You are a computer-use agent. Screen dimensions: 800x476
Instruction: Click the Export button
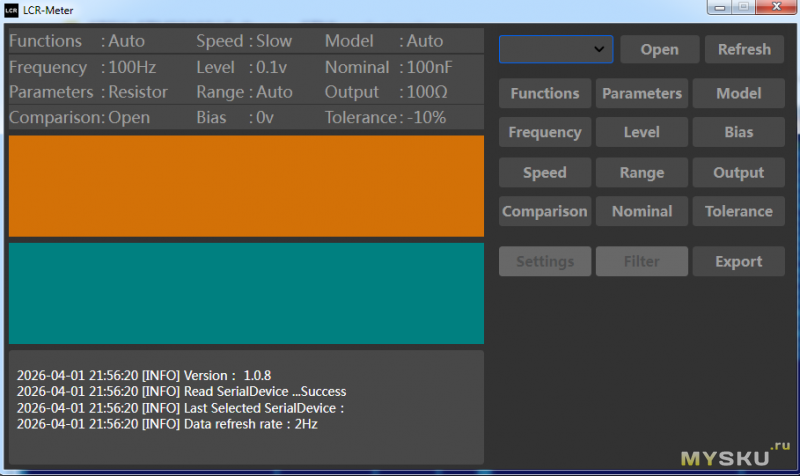point(739,261)
